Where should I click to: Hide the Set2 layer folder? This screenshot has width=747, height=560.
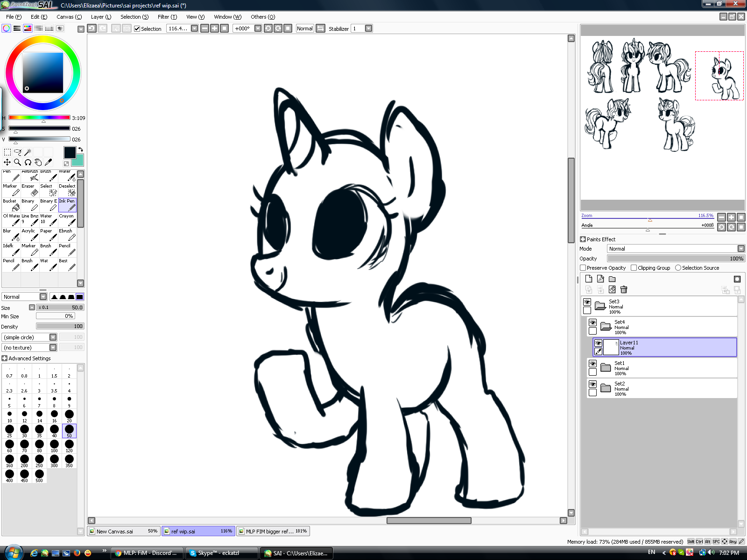[x=593, y=384]
